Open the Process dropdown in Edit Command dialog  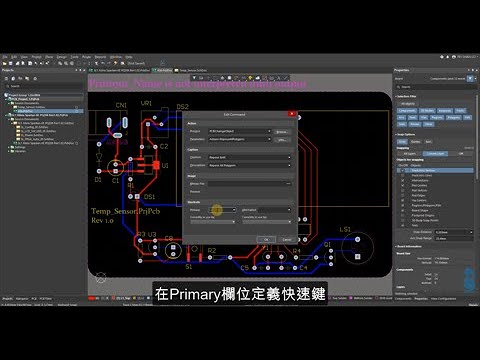(x=269, y=131)
